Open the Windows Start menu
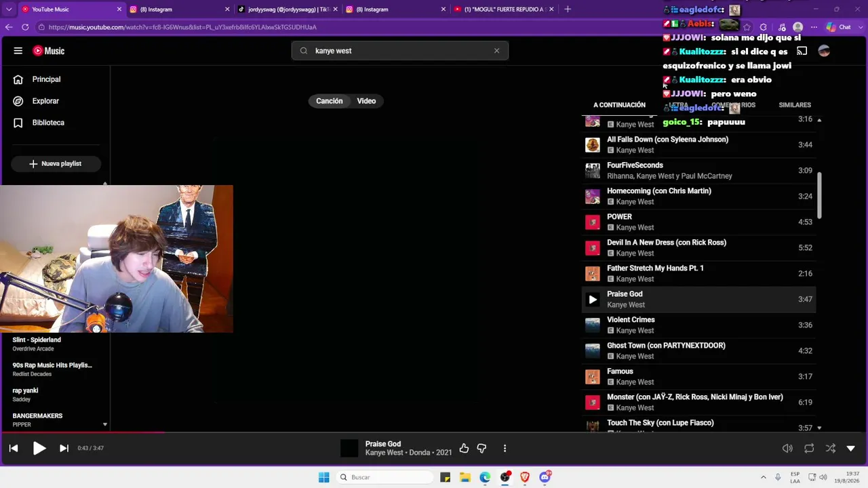The height and width of the screenshot is (488, 868). 324,477
